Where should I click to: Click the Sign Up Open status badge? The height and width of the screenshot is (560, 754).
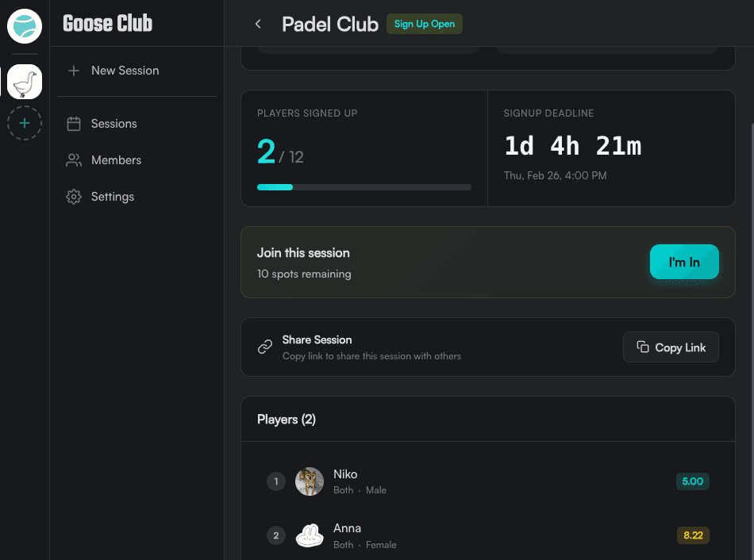tap(424, 24)
